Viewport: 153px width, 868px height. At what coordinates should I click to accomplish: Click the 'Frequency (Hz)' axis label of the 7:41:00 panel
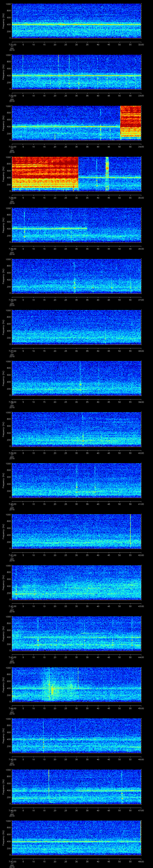(x=3, y=531)
